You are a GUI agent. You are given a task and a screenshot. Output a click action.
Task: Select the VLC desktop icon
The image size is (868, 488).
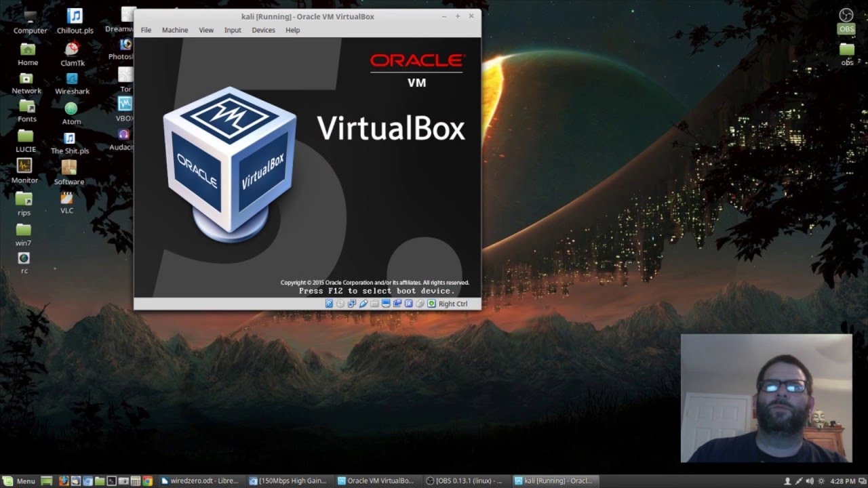tap(66, 203)
